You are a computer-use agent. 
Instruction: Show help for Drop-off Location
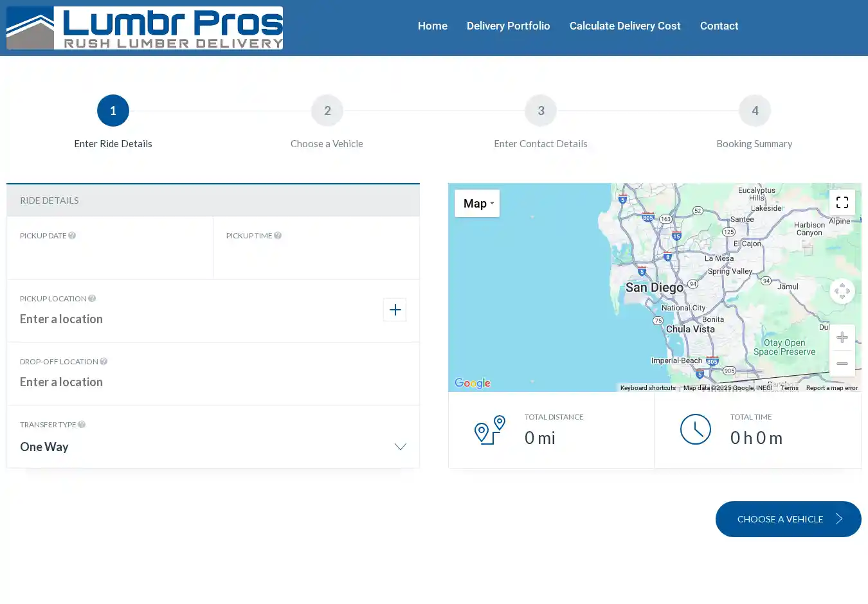(x=104, y=362)
